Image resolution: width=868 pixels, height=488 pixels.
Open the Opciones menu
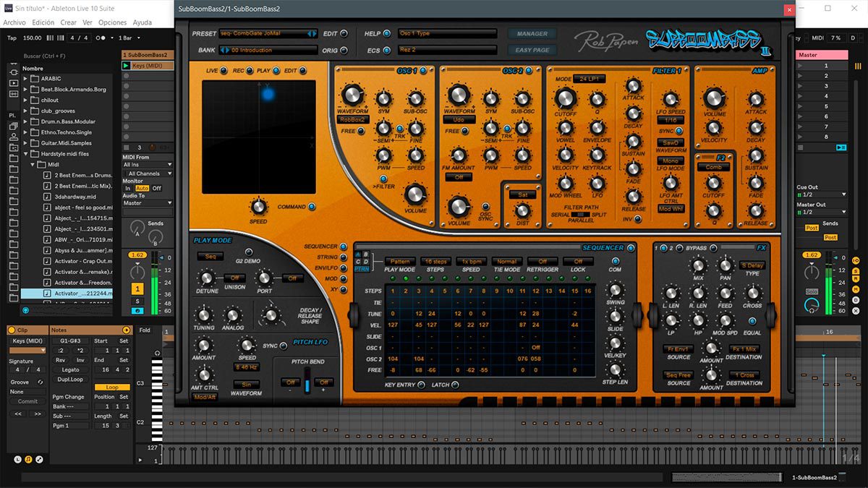point(113,22)
